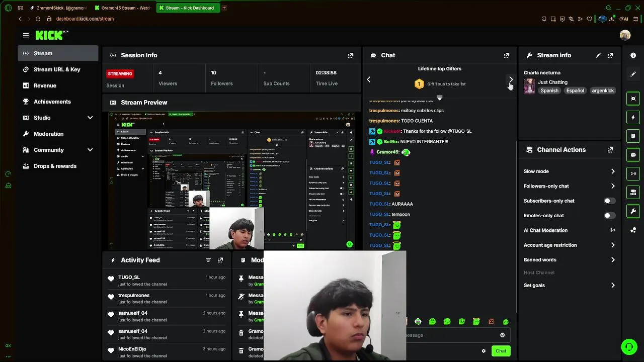This screenshot has height=362, width=644.
Task: Pop out the Session Info panel
Action: click(351, 55)
